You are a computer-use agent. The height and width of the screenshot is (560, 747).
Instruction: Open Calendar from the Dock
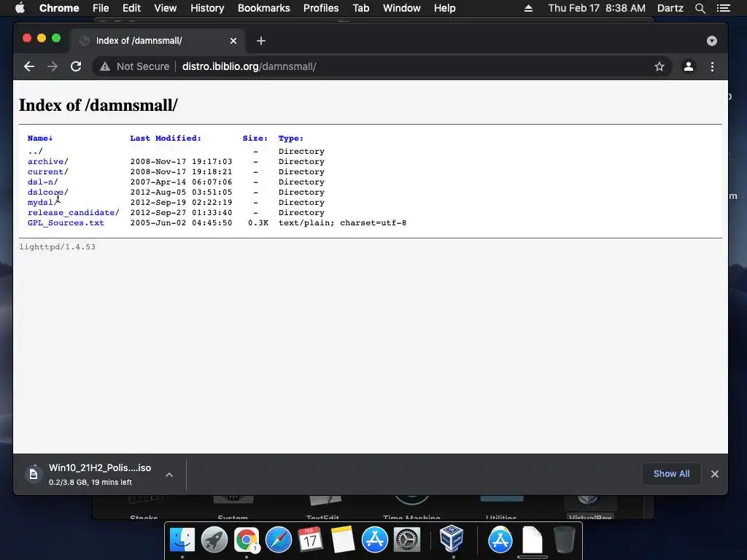tap(311, 540)
